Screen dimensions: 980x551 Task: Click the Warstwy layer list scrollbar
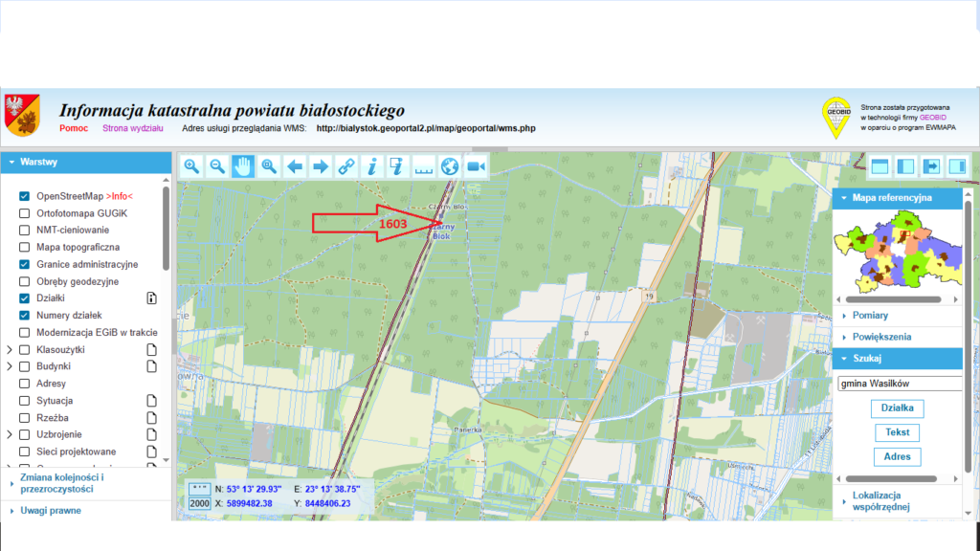point(167,230)
